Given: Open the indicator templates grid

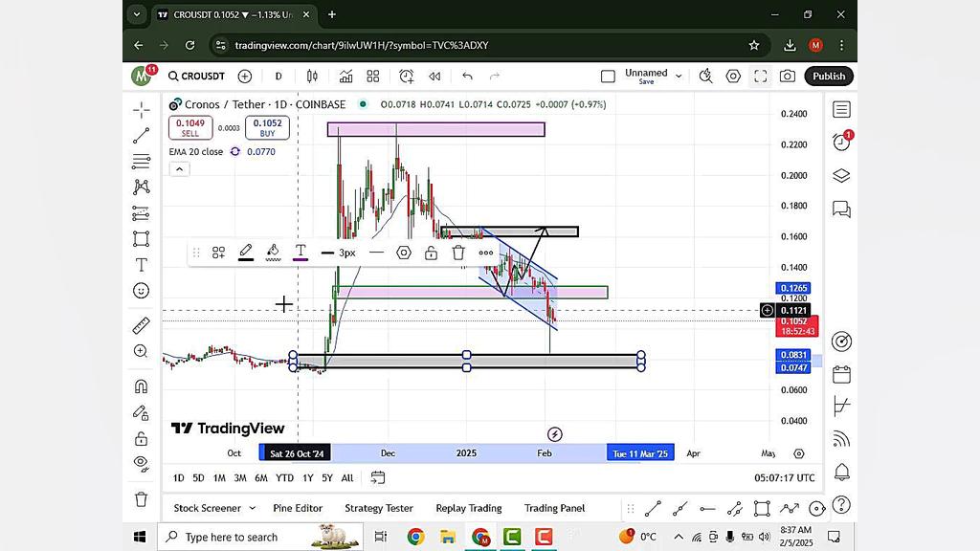Looking at the screenshot, I should click(373, 77).
